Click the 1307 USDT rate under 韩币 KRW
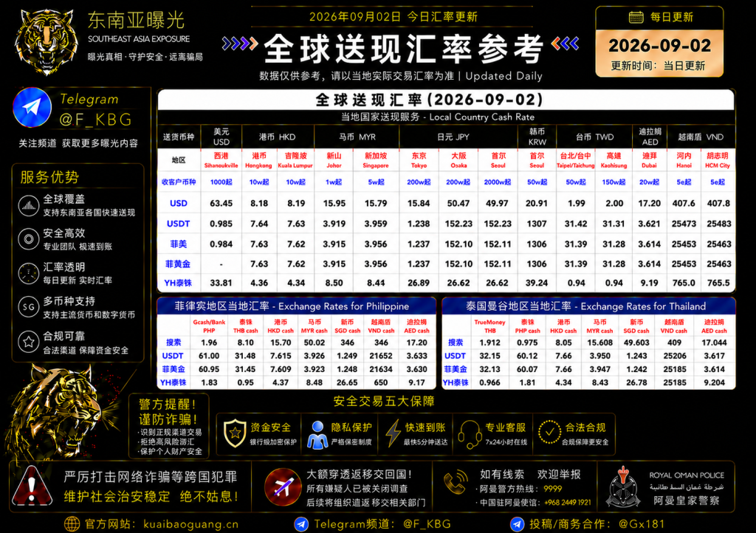Viewport: 756px width, 533px height. 537,224
